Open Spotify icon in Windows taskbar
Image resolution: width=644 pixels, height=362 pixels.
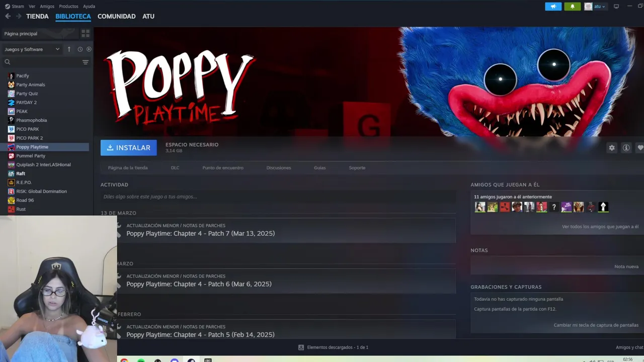click(x=141, y=360)
